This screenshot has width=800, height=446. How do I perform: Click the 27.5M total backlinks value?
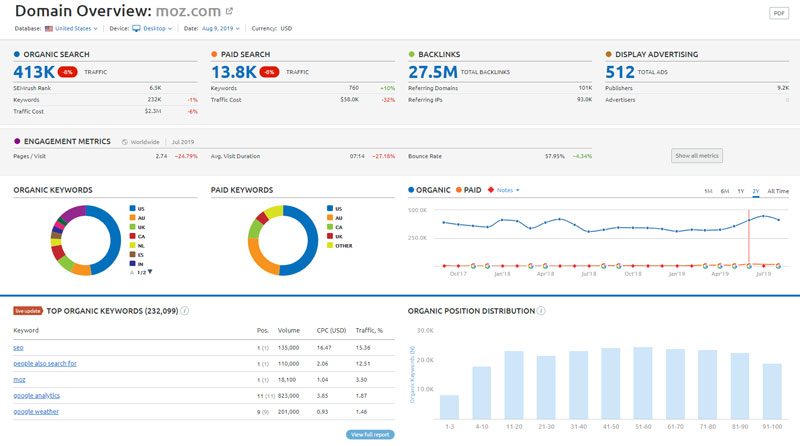coord(433,72)
